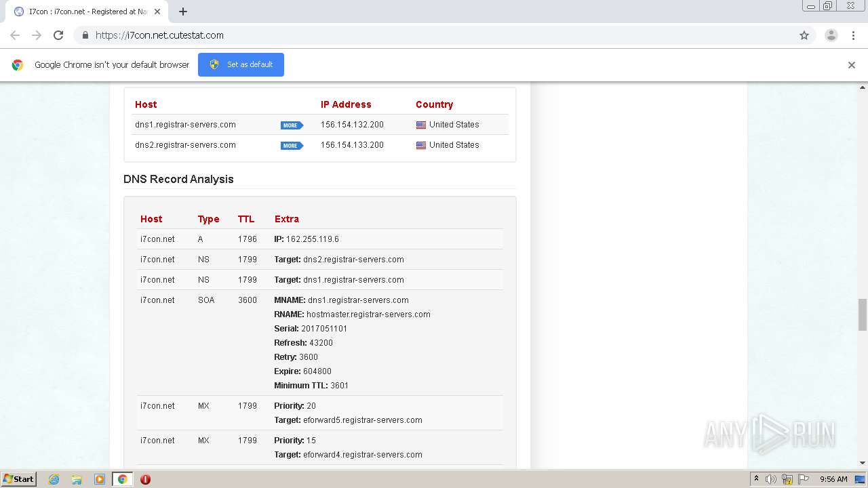Dismiss the default browser notification bar
This screenshot has width=868, height=488.
[852, 65]
